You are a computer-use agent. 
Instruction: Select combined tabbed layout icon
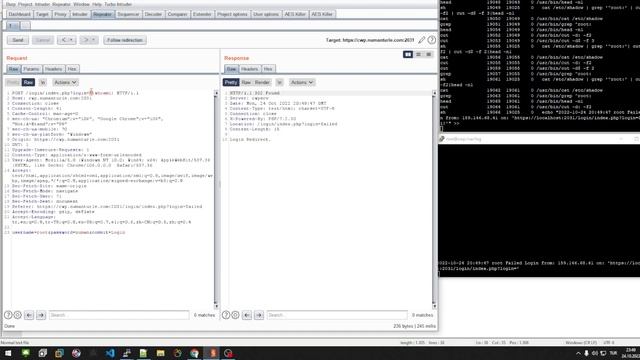pyautogui.click(x=429, y=54)
